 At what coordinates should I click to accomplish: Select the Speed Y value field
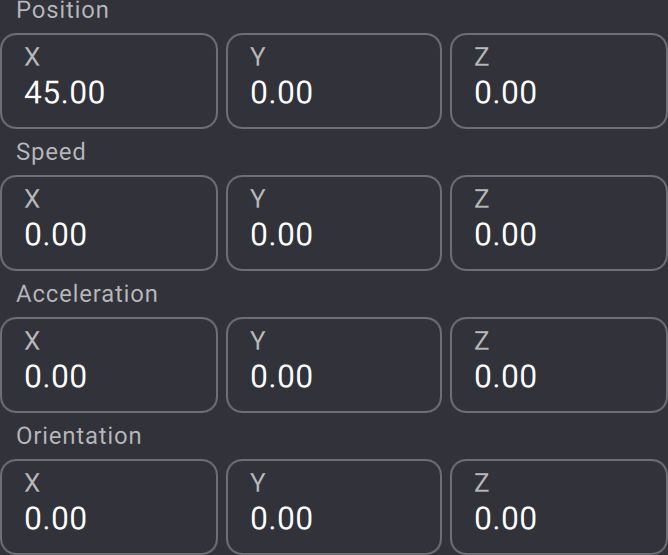coord(333,224)
